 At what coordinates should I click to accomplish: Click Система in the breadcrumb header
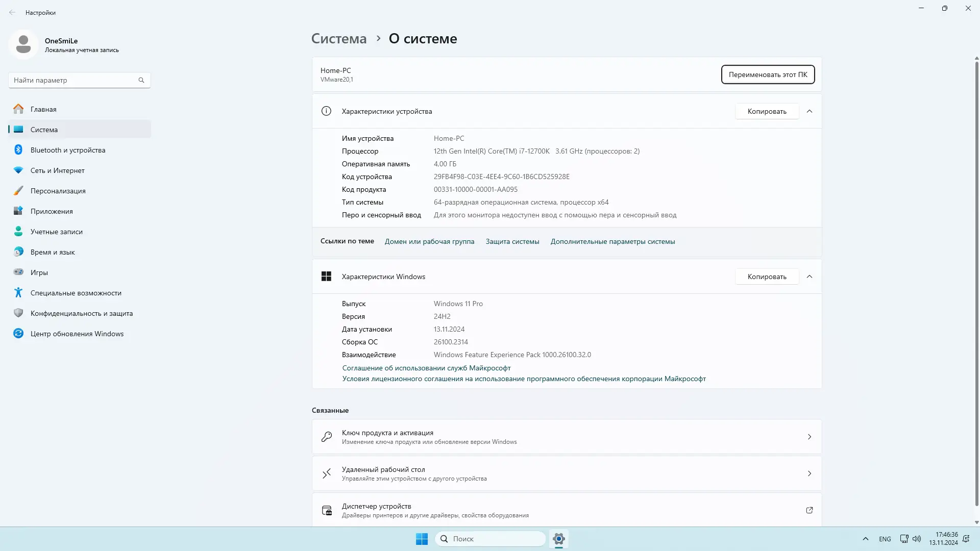tap(339, 39)
